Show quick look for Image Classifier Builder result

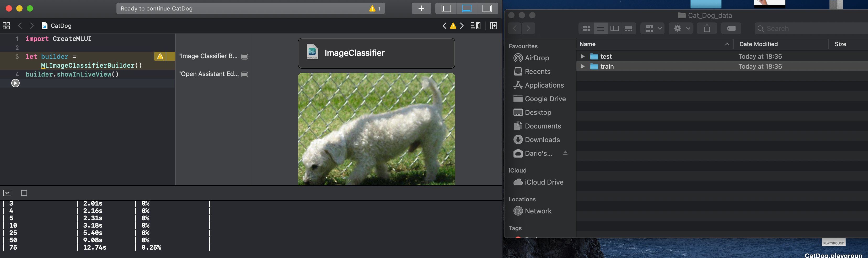coord(245,57)
